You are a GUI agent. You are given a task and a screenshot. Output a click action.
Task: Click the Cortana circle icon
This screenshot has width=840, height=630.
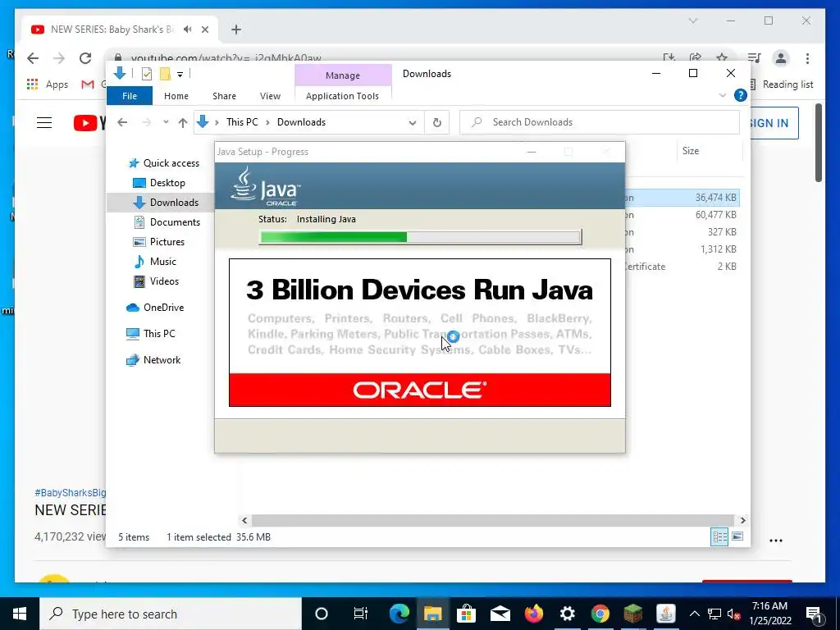point(322,614)
